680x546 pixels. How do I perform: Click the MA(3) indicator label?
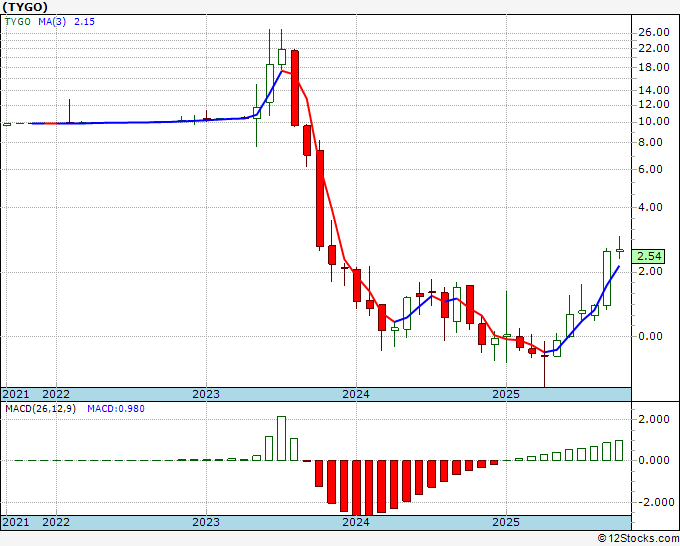pos(52,22)
